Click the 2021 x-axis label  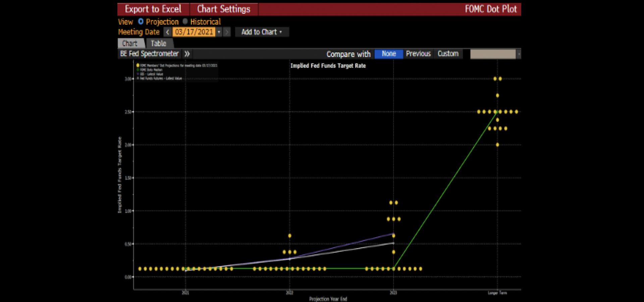[185, 293]
